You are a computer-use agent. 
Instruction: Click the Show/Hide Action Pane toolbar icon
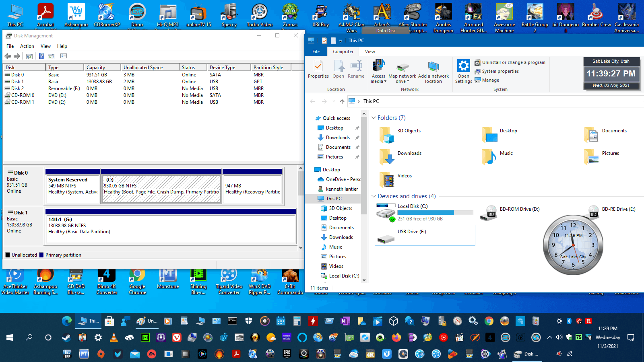51,56
